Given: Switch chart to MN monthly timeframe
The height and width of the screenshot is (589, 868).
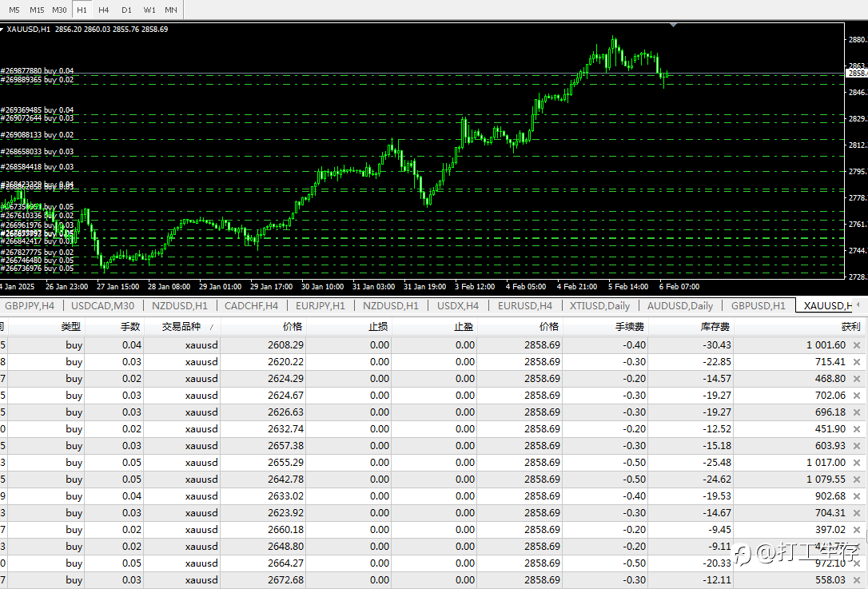Looking at the screenshot, I should click(x=171, y=10).
